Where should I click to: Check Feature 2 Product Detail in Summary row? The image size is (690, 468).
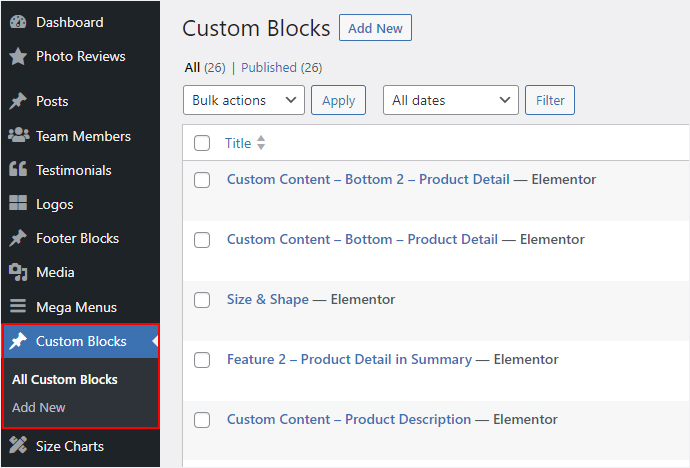click(202, 360)
